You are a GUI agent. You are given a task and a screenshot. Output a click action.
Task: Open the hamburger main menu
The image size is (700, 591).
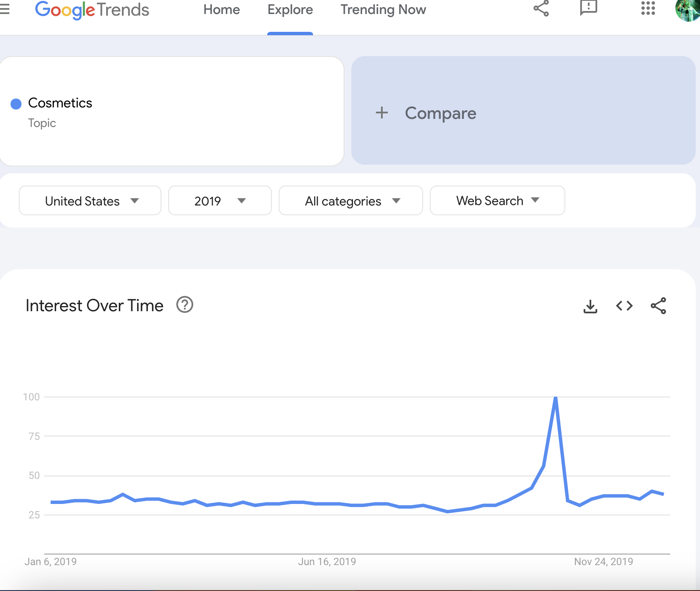[4, 9]
